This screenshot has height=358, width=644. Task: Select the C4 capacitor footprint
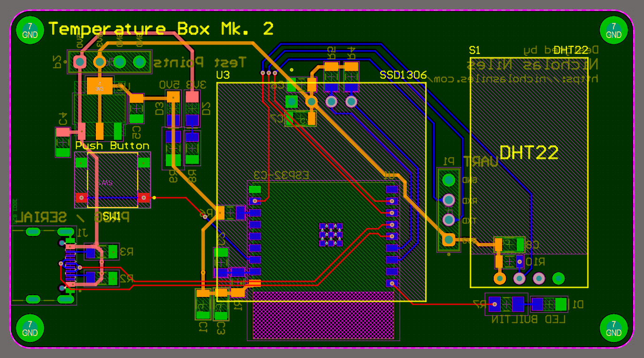[62, 142]
